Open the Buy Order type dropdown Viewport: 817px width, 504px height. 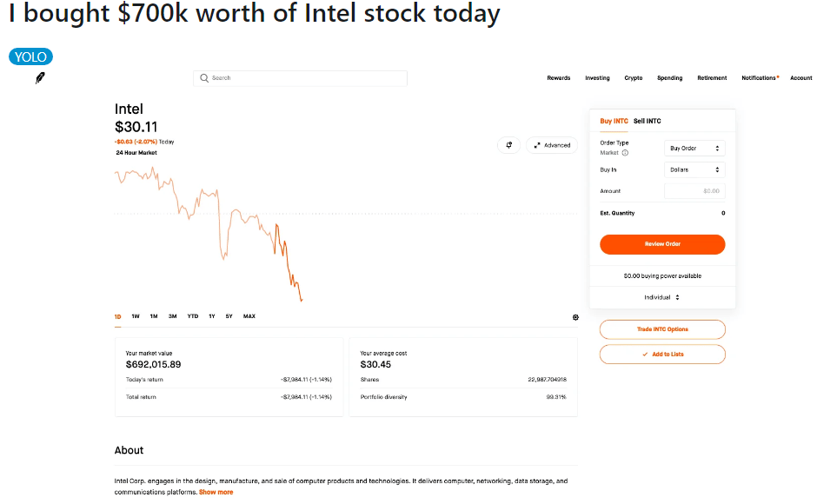pyautogui.click(x=694, y=149)
